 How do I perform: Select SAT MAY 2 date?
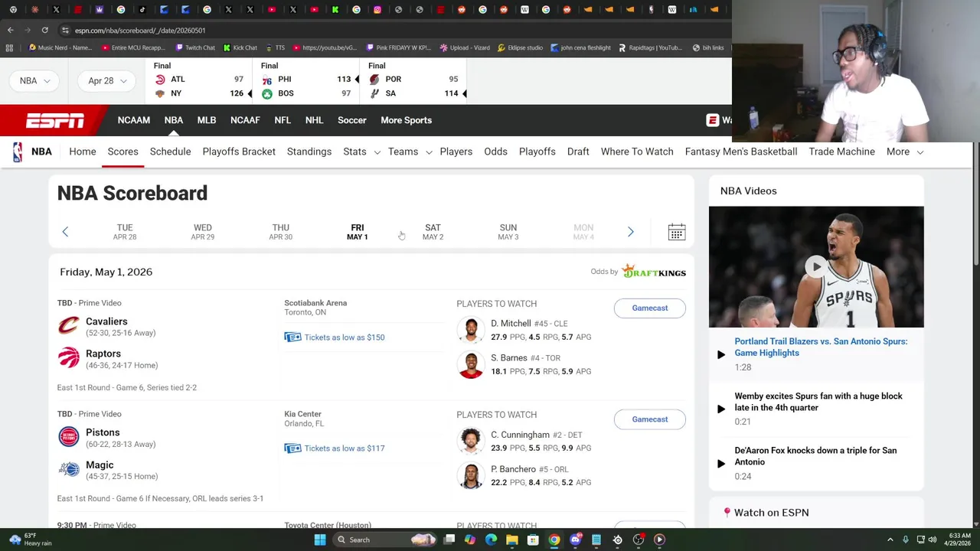coord(433,232)
